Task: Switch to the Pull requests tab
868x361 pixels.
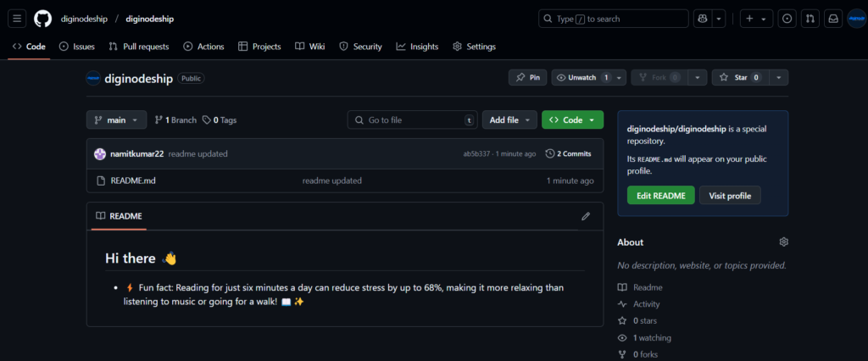Action: coord(139,47)
